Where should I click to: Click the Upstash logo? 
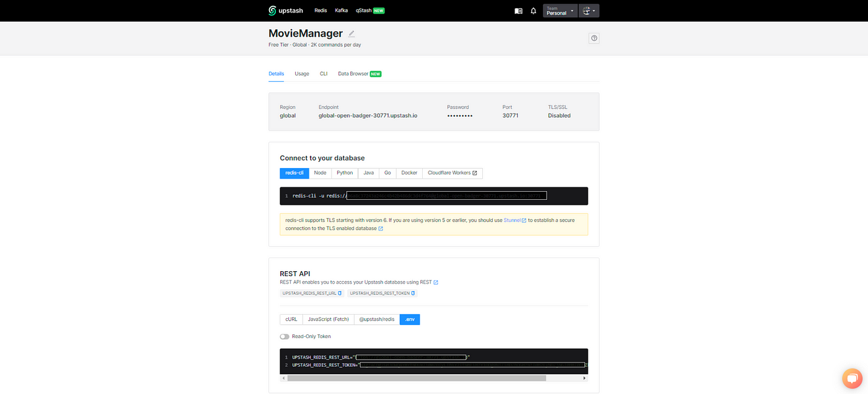[x=286, y=11]
